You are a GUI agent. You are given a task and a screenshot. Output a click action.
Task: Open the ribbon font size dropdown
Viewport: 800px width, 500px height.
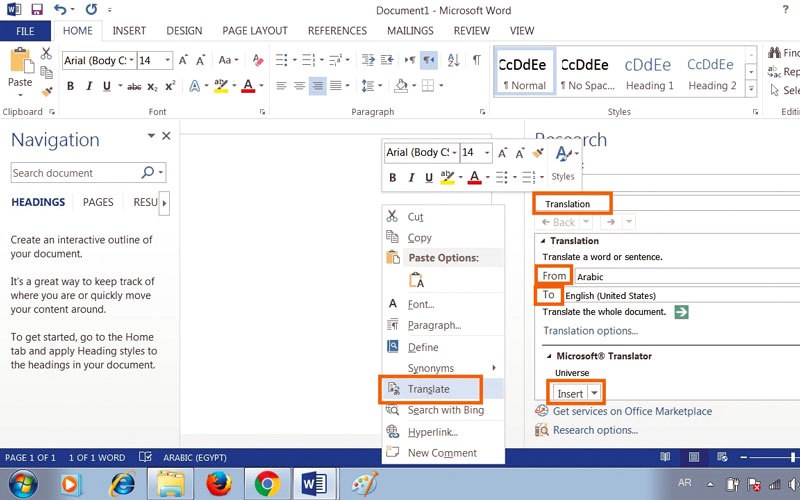coord(167,61)
